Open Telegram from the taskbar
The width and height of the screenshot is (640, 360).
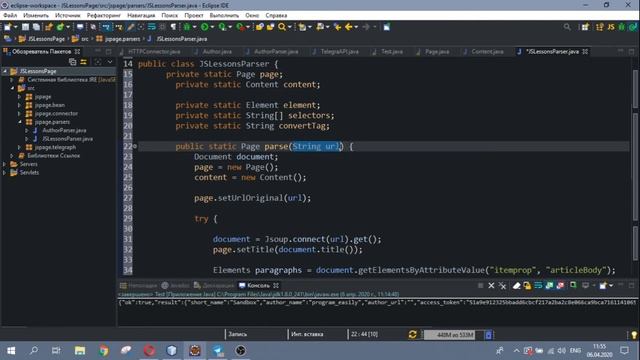tap(218, 351)
